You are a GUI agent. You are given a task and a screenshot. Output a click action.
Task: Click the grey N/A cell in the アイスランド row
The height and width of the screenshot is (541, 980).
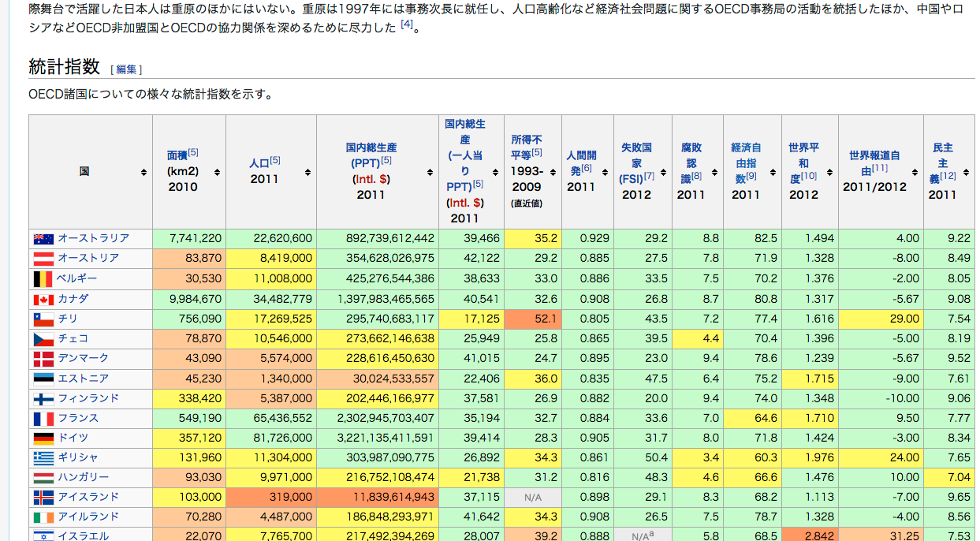[x=533, y=497]
